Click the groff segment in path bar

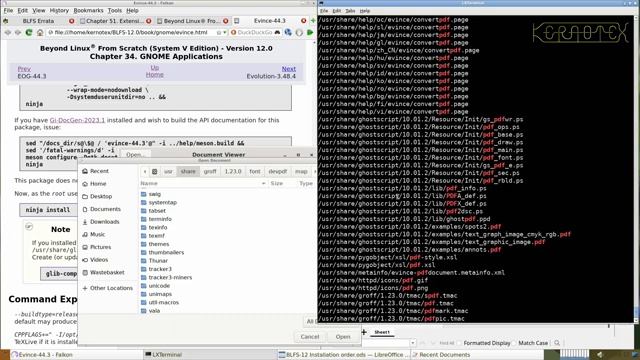[210, 171]
